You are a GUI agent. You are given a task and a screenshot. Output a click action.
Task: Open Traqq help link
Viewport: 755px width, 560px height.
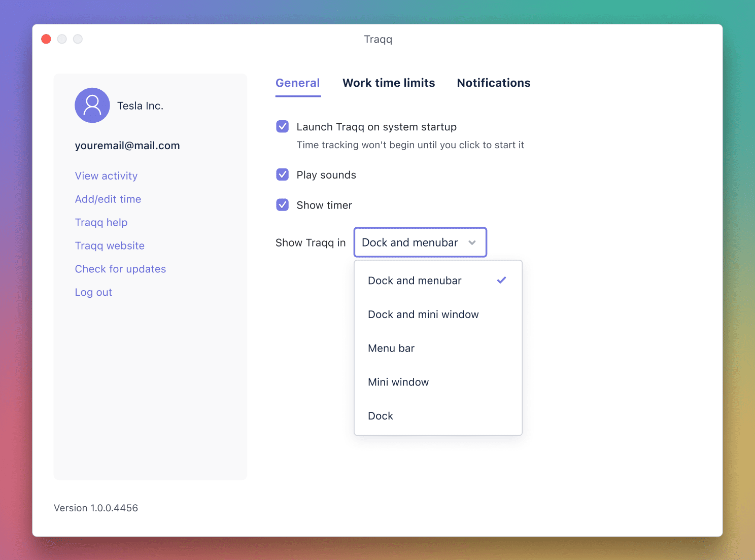(101, 223)
